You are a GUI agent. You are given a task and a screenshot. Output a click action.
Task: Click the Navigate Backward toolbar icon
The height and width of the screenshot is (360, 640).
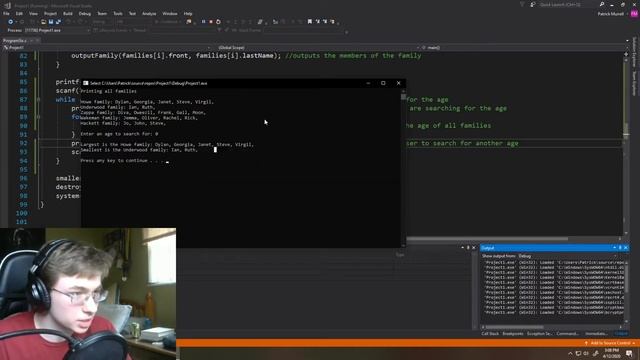(11, 22)
